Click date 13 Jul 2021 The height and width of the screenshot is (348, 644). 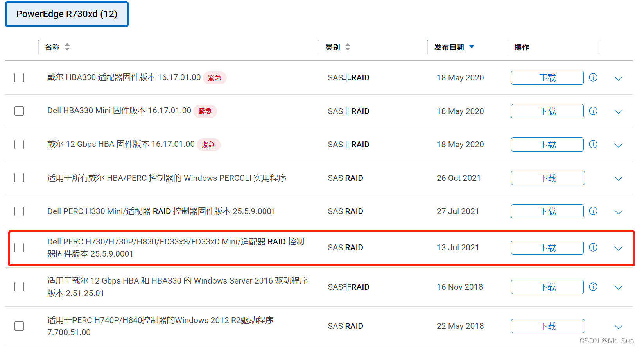tap(458, 248)
